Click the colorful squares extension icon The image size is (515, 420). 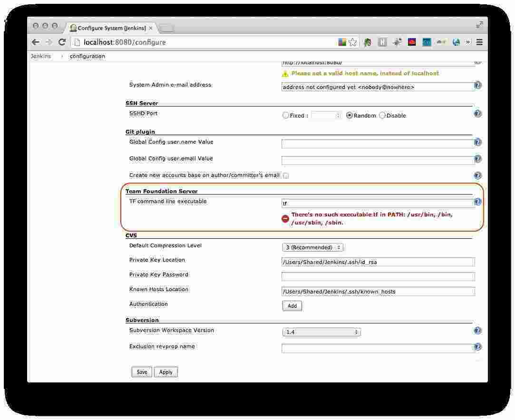[x=342, y=42]
